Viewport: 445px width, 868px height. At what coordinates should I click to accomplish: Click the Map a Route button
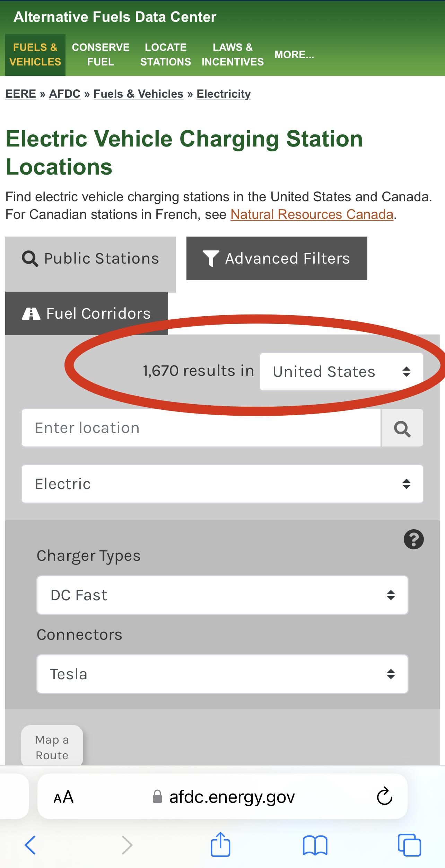52,747
